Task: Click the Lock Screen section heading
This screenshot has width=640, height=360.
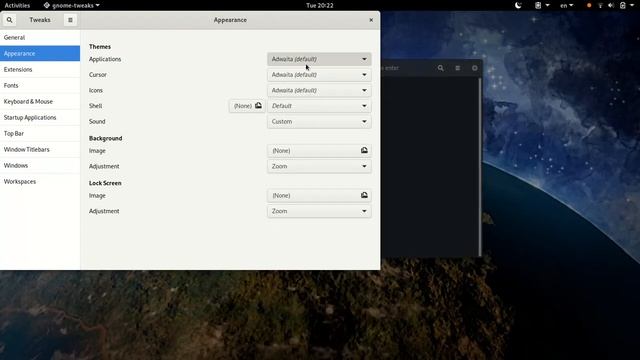Action: [105, 183]
